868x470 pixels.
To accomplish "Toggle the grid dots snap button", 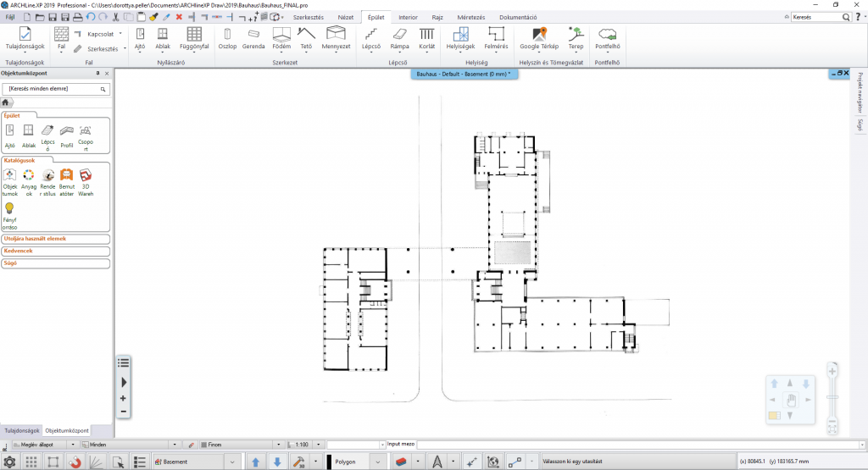I will (31, 462).
